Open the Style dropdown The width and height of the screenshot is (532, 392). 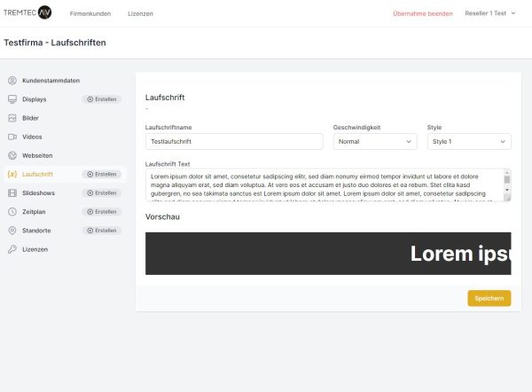click(x=468, y=142)
